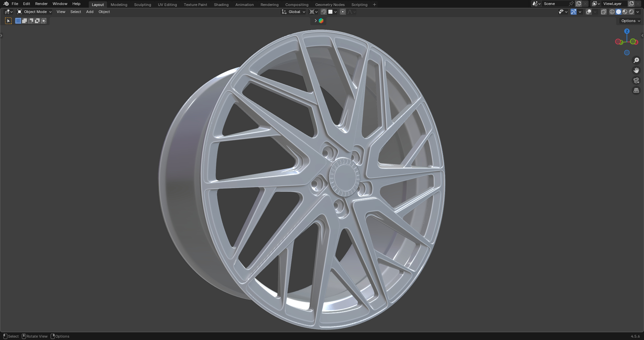
Task: Open viewport shading options dropdown arrow
Action: 638,12
